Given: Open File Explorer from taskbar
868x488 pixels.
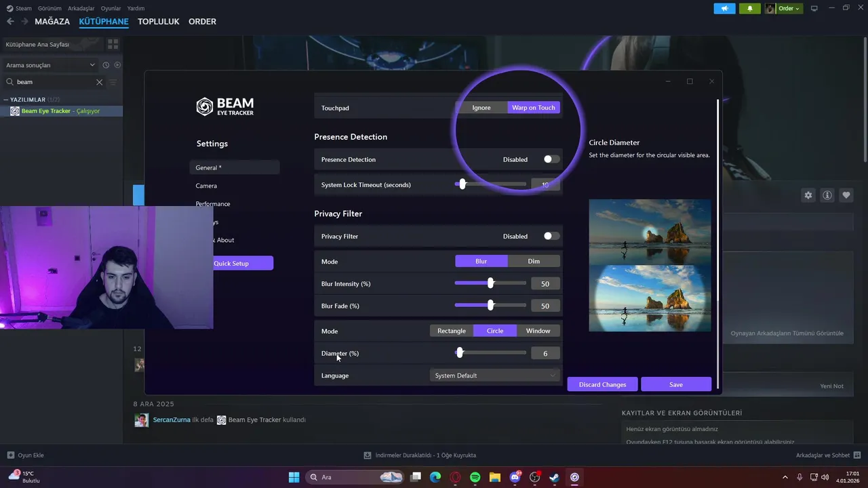Looking at the screenshot, I should tap(494, 477).
